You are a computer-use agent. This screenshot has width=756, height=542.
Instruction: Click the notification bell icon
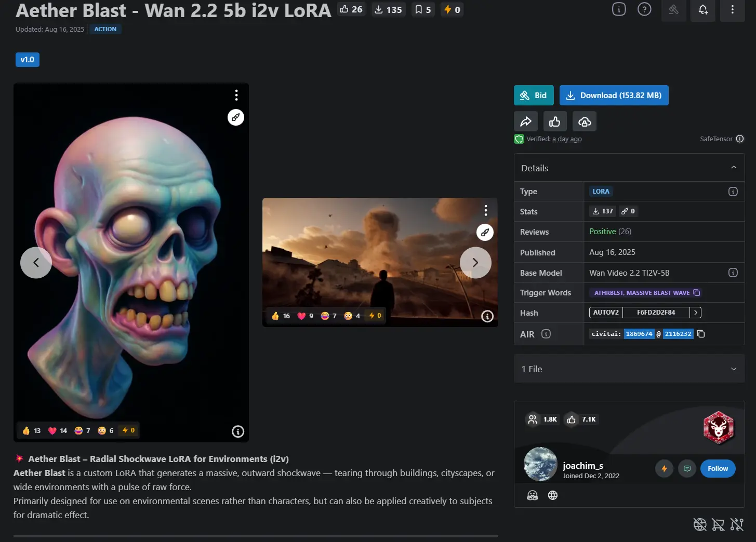[703, 10]
